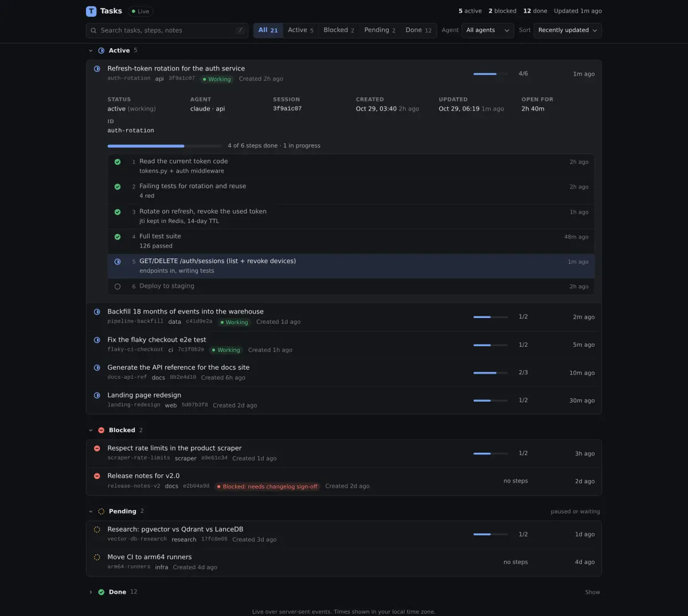This screenshot has width=688, height=616.
Task: Click the ID value auth-rotation
Action: [x=131, y=131]
